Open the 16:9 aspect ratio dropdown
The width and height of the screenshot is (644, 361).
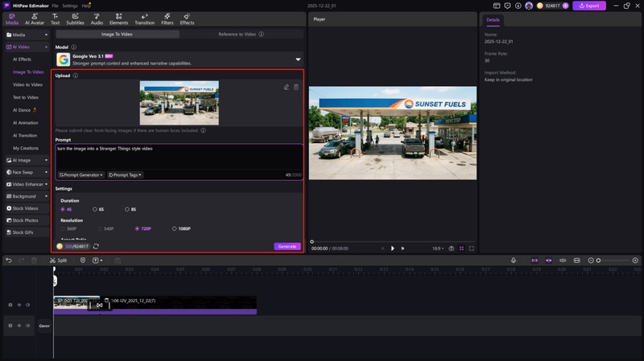(x=438, y=248)
